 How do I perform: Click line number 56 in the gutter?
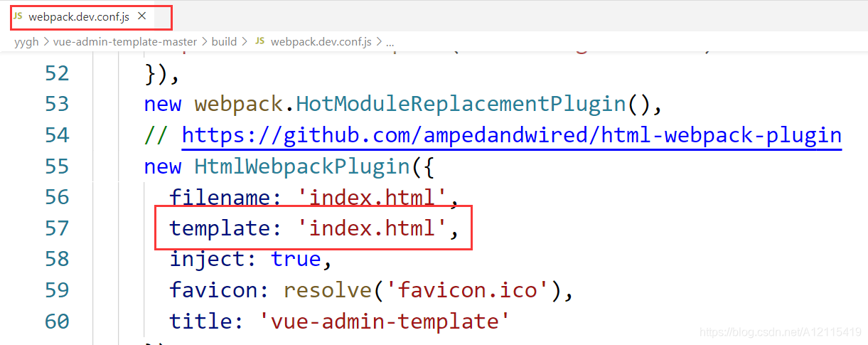(57, 196)
